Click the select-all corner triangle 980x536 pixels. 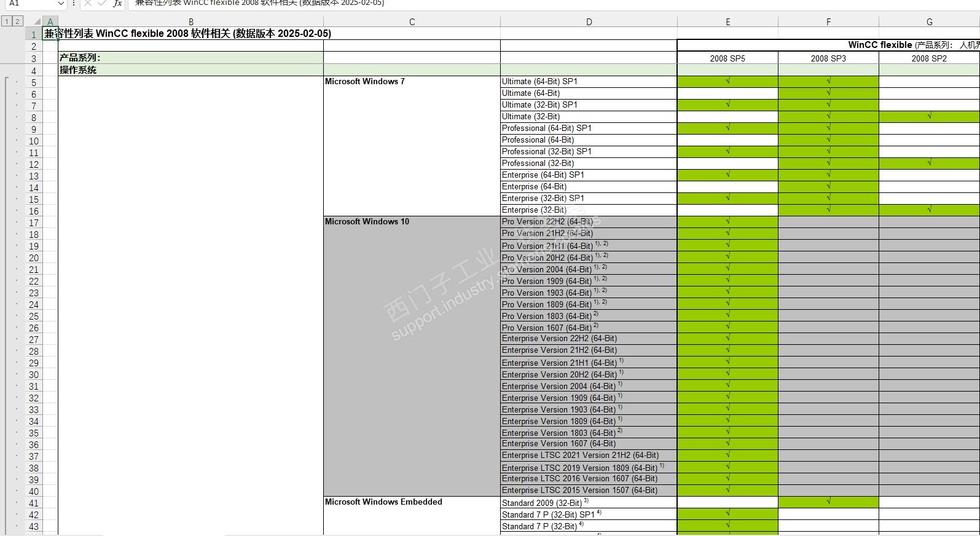[x=37, y=22]
